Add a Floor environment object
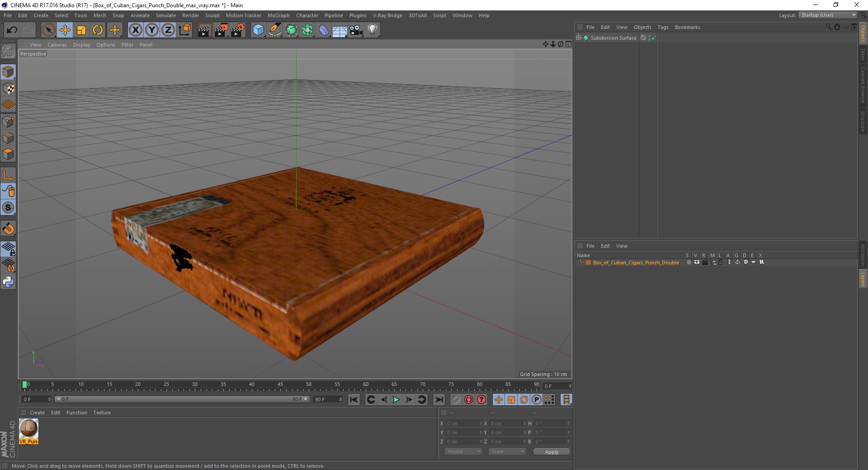Screen dimensions: 868x470 pos(340,30)
